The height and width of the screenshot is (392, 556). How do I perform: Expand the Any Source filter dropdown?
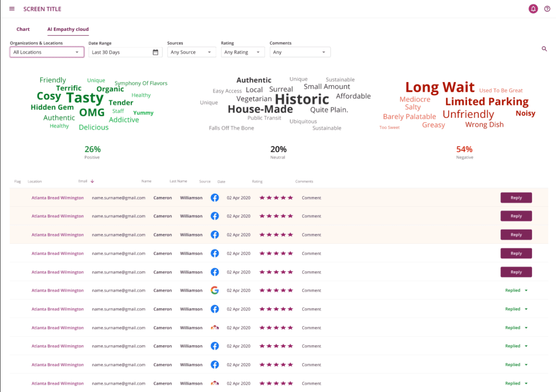pyautogui.click(x=191, y=52)
